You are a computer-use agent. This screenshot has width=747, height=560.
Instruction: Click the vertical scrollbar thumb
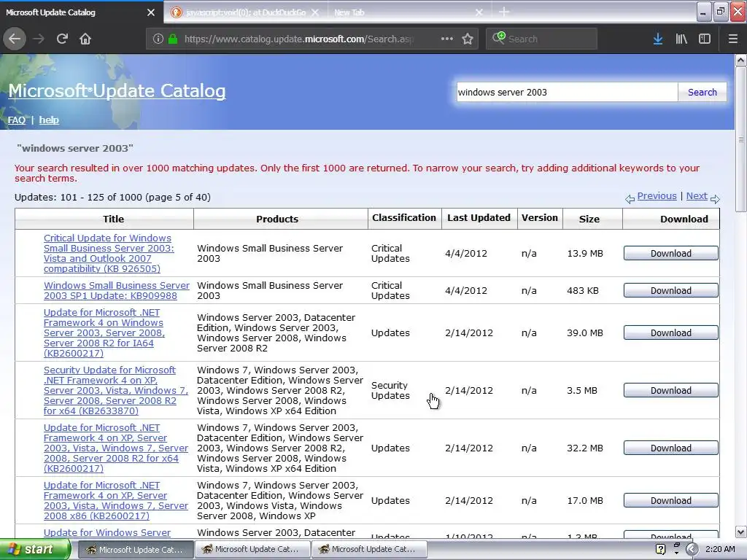pos(741,139)
